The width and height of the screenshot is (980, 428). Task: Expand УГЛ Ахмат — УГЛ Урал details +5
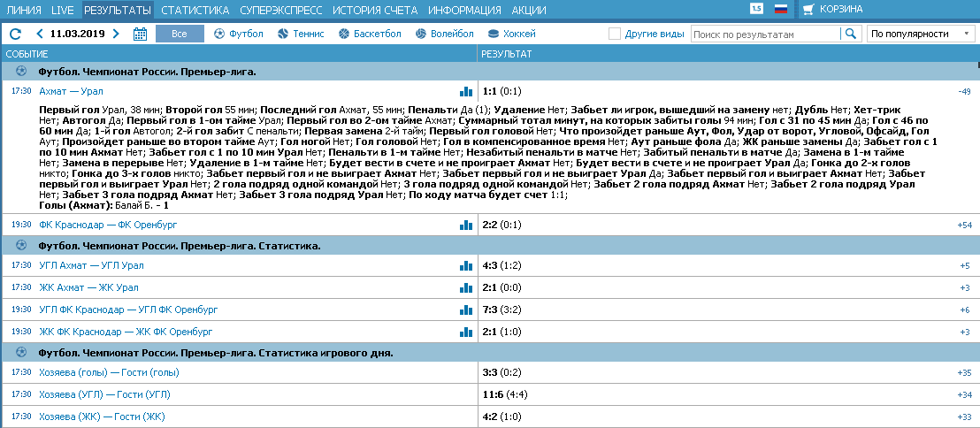pyautogui.click(x=965, y=265)
